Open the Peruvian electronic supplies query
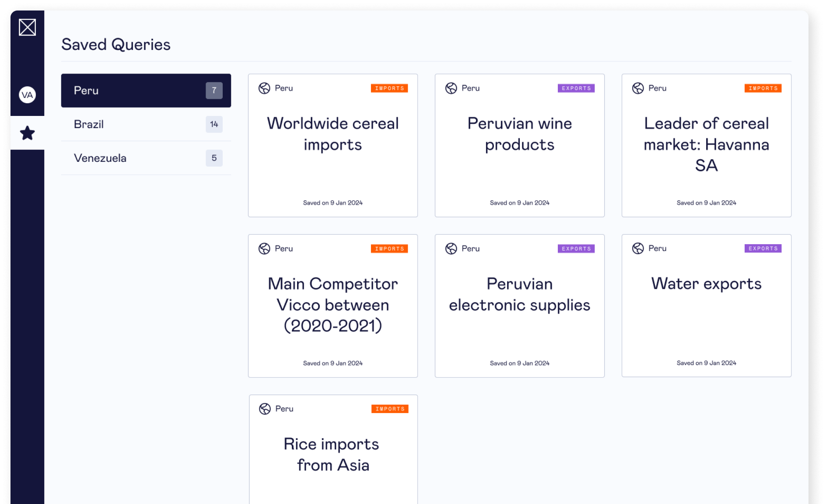 (519, 294)
